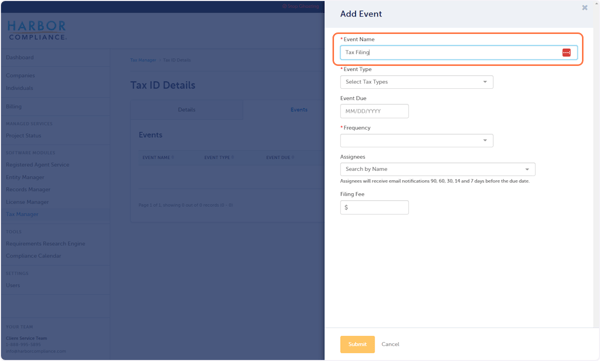Open Dashboard in the sidebar

(20, 57)
